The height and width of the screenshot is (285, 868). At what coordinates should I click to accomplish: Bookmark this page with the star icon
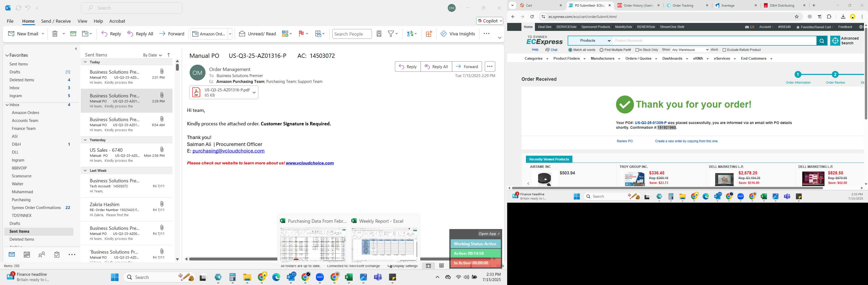click(797, 16)
